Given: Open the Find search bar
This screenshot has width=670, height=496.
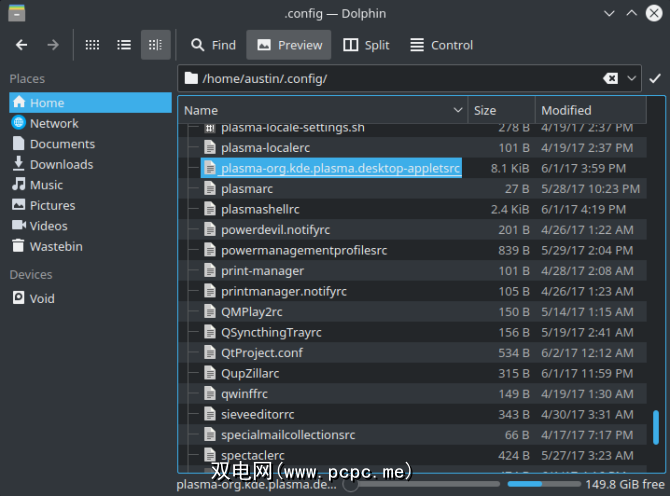Looking at the screenshot, I should point(213,45).
